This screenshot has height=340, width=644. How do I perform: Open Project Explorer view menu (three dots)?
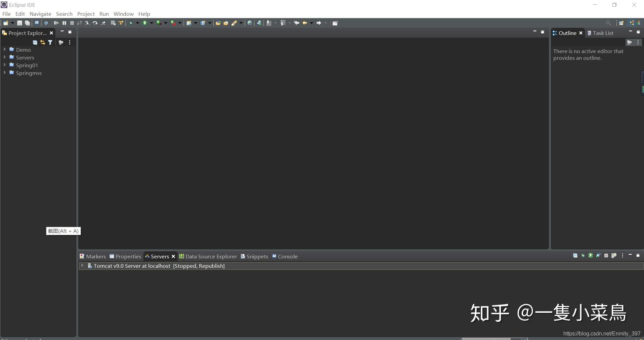click(x=70, y=43)
